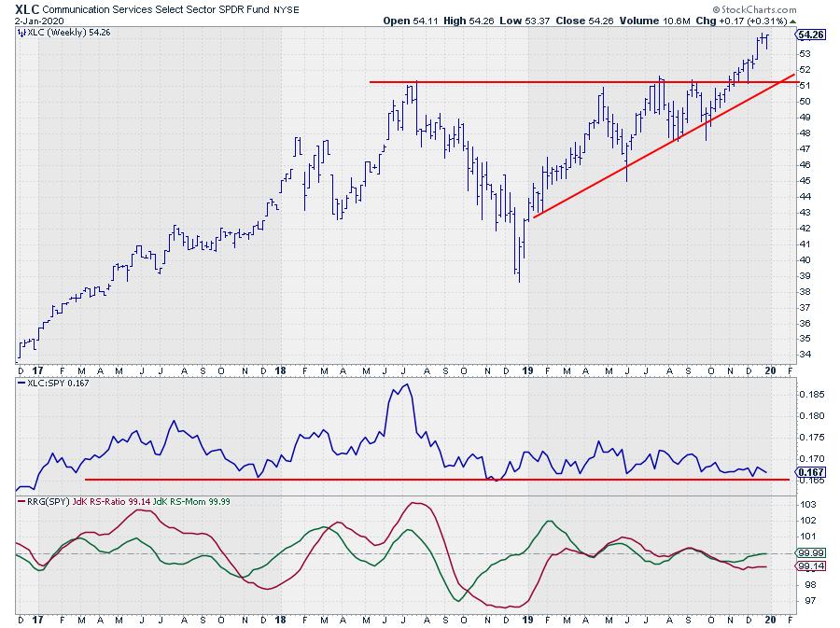This screenshot has height=628, width=840.
Task: Click the 2-Jan-2020 date label
Action: pos(39,21)
